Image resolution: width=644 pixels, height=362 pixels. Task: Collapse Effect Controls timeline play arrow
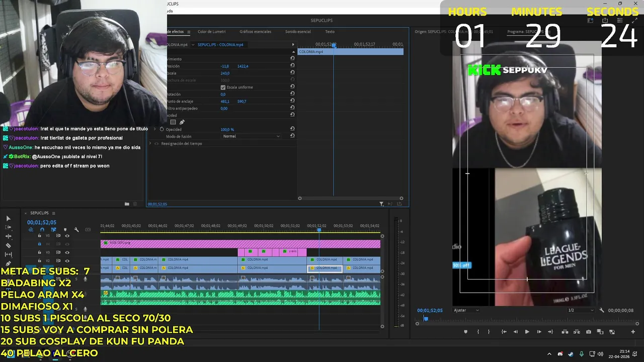coord(293,45)
